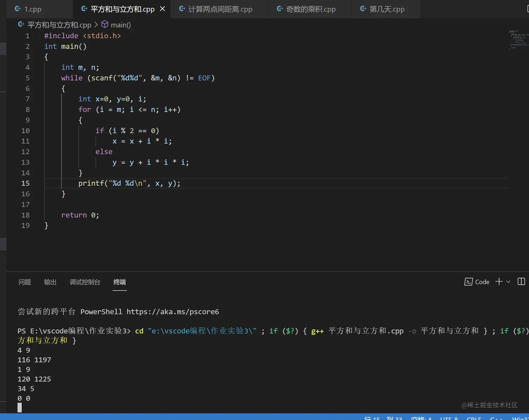Click the "return 0;" statement
Screen dimensions: 529x420
[80, 215]
